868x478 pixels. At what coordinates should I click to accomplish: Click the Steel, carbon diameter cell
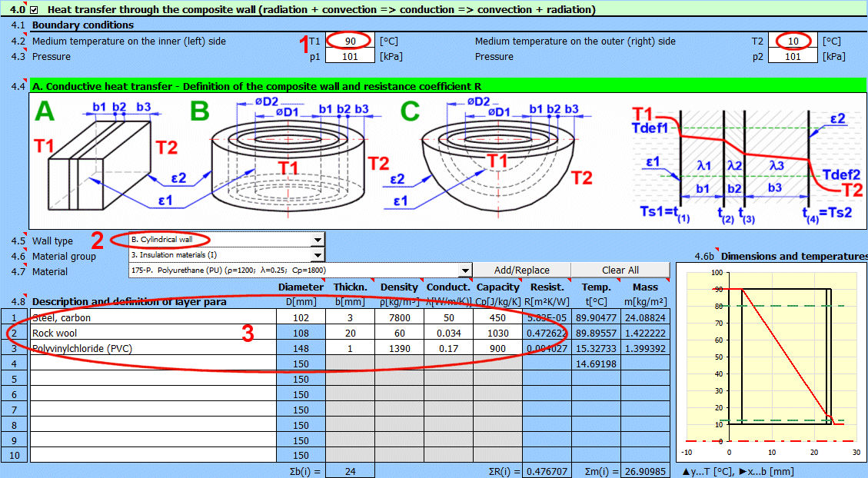[x=301, y=317]
